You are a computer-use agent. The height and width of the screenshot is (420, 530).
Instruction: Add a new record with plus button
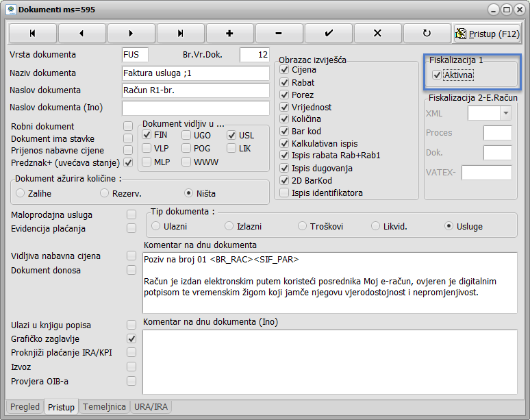tap(229, 33)
